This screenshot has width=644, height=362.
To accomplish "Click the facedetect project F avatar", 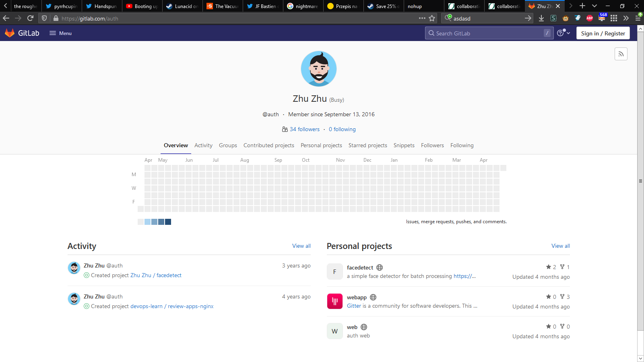I will pyautogui.click(x=334, y=271).
